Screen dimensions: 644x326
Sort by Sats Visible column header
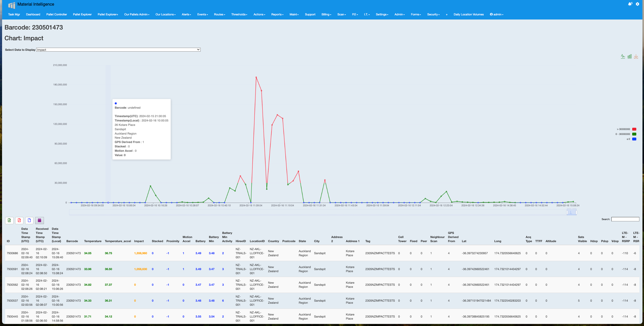[582, 239]
